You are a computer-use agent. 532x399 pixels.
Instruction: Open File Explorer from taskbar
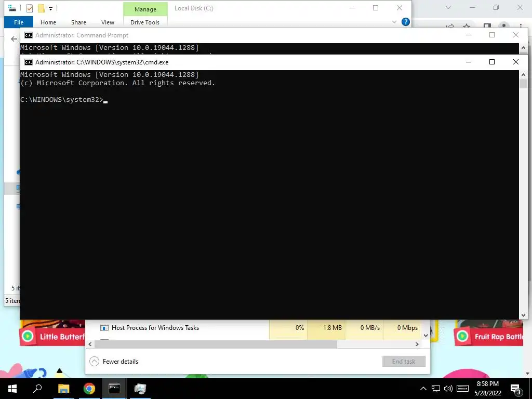pyautogui.click(x=63, y=389)
